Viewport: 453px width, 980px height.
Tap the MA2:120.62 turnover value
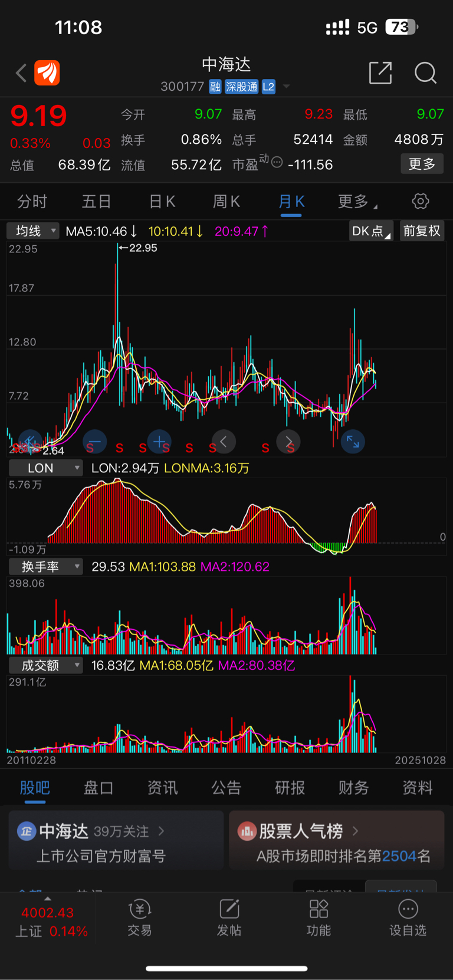[x=235, y=567]
